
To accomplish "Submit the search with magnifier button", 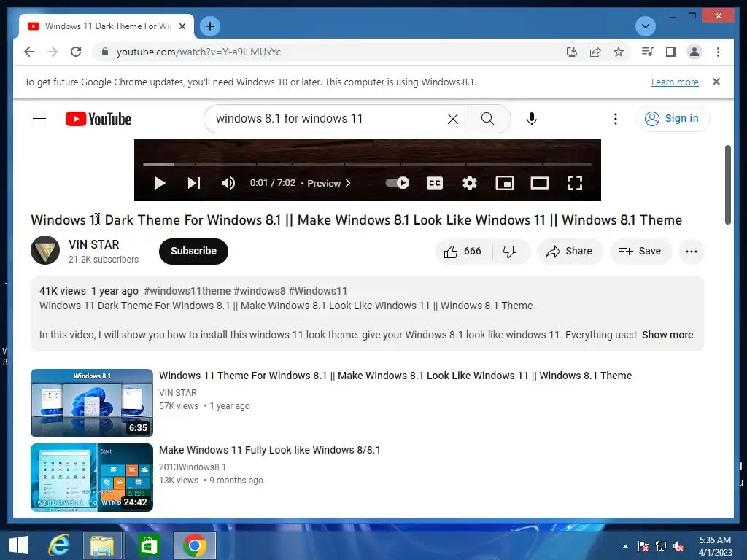I will [x=487, y=119].
